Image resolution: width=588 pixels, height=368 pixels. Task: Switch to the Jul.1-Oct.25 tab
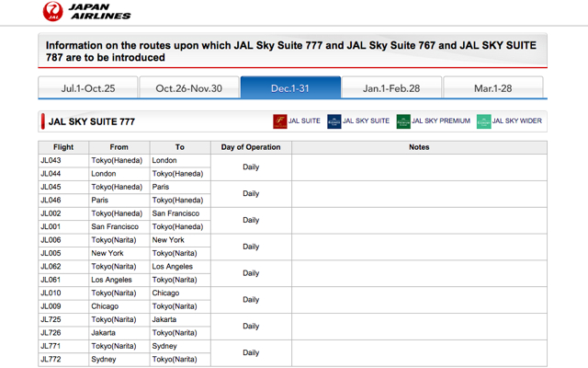click(88, 88)
